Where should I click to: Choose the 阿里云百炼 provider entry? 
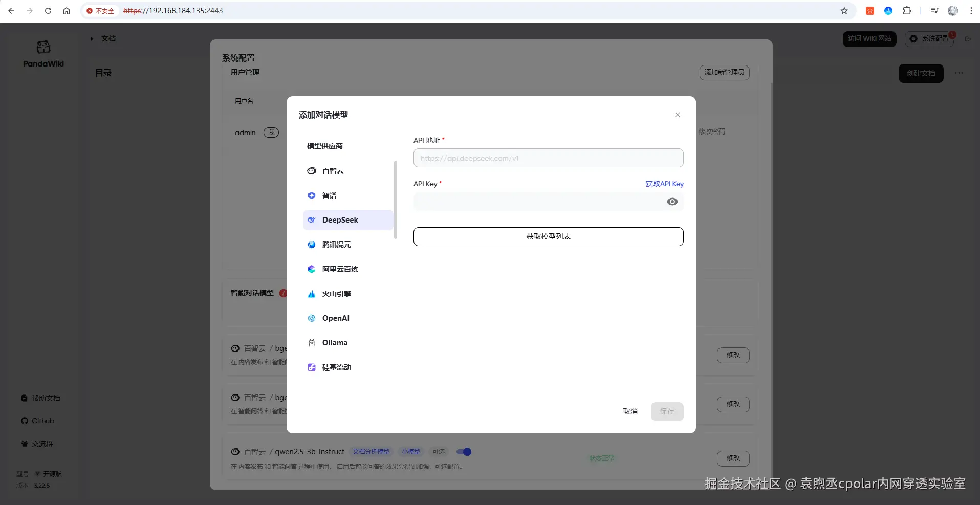point(348,269)
